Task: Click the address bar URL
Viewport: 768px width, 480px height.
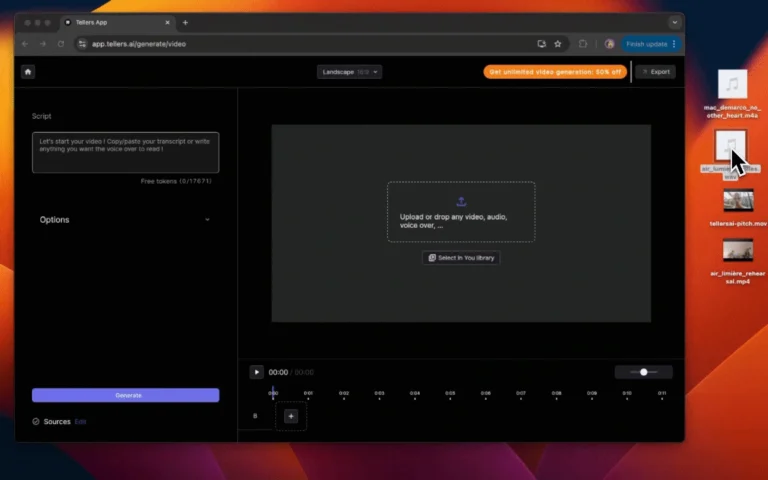Action: 139,44
